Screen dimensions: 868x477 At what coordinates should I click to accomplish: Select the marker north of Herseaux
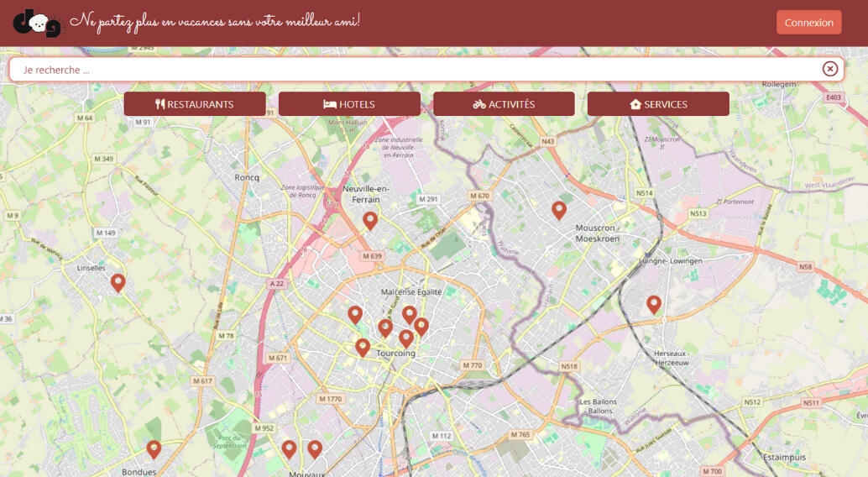[654, 304]
